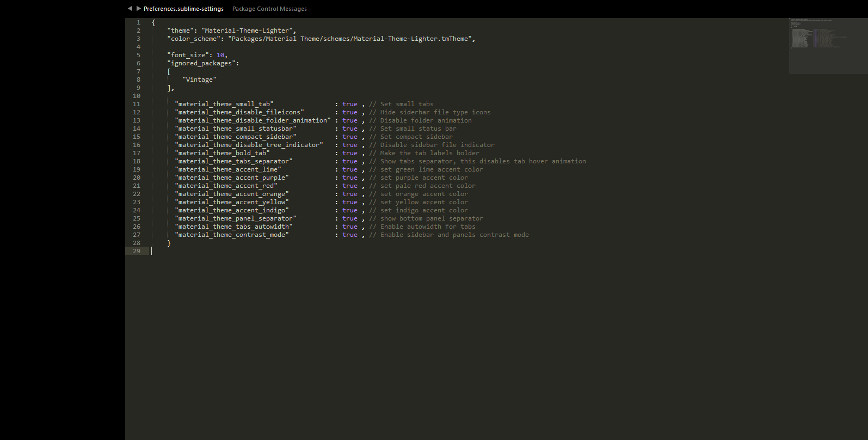The width and height of the screenshot is (868, 440).
Task: Click "Material-Theme-Lighter" theme value on line 2
Action: [x=247, y=30]
